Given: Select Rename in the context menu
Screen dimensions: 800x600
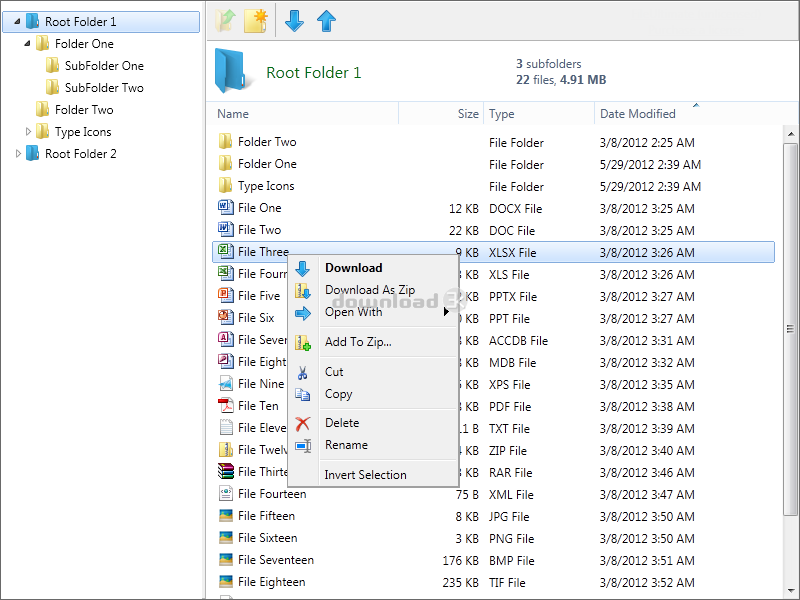Looking at the screenshot, I should (x=346, y=445).
